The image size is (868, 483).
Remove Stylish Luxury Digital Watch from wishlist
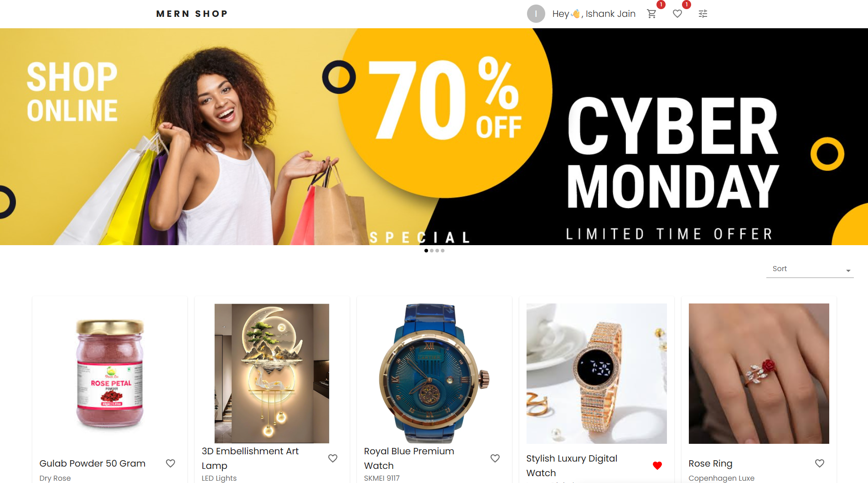[657, 466]
